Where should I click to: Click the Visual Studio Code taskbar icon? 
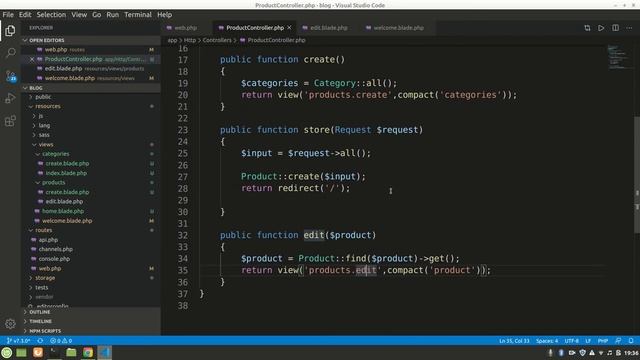[x=104, y=352]
